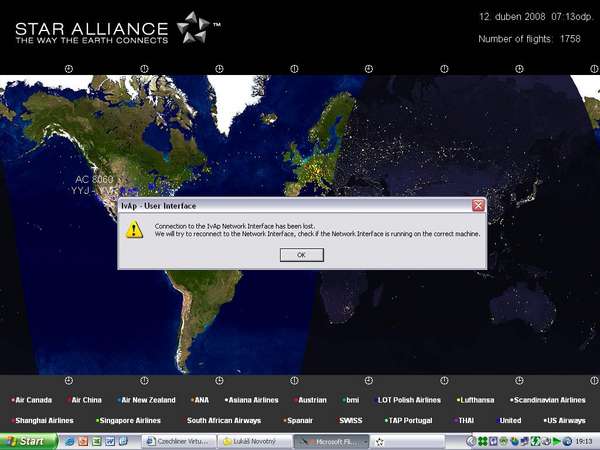Switch to the Czechliner Virtu... taskbar window
600x450 pixels.
point(179,442)
